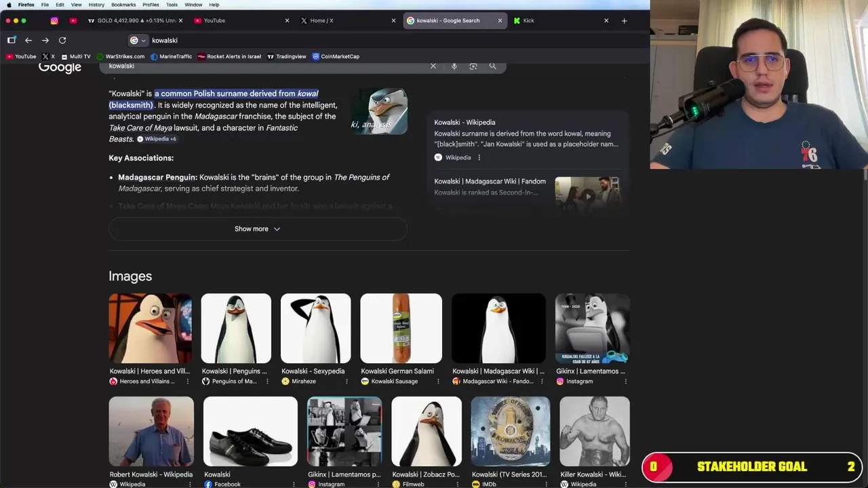The width and height of the screenshot is (868, 488).
Task: Open the Robert Kowalski Wikipedia image
Action: pos(151,432)
